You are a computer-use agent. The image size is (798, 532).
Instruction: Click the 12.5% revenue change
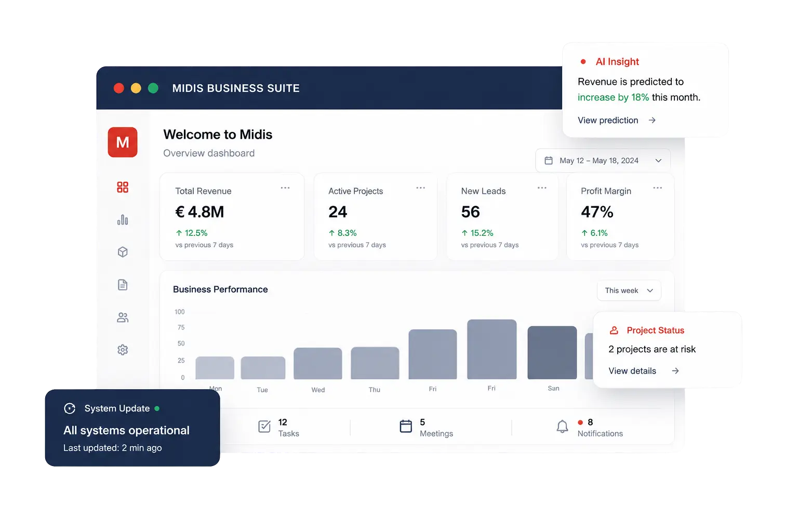pos(192,233)
